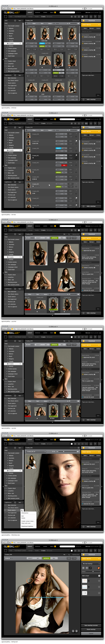Viewport: 105px width, 644px height.
Task: In List view window, click red KILL on Croatia_042
Action: [x=64, y=165]
